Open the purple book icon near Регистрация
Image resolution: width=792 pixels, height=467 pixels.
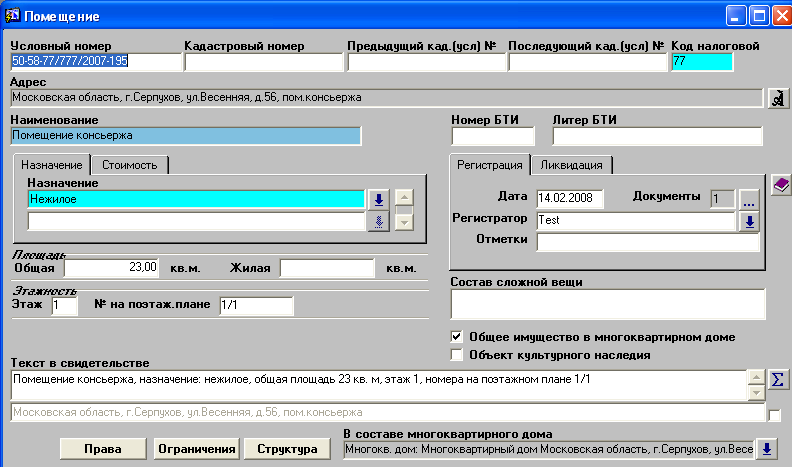click(781, 185)
